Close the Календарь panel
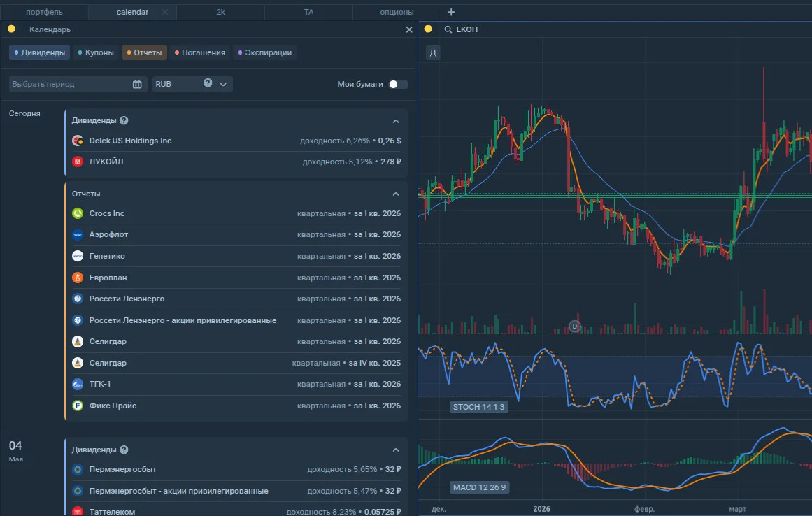This screenshot has width=812, height=516. [x=409, y=29]
